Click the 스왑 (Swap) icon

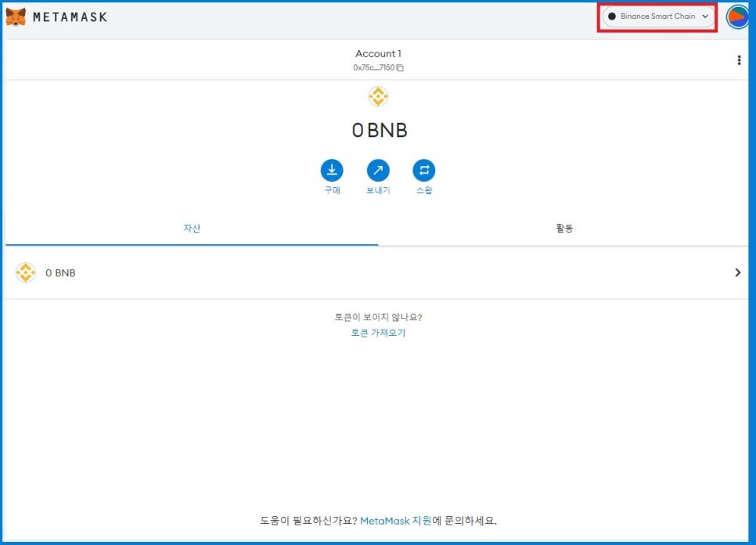click(x=424, y=170)
